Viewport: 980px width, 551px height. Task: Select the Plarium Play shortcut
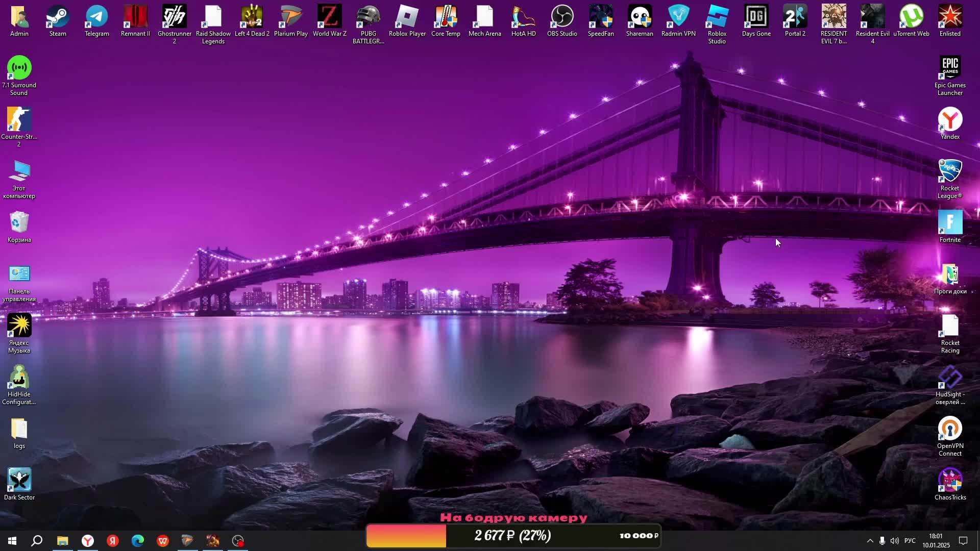coord(291,20)
